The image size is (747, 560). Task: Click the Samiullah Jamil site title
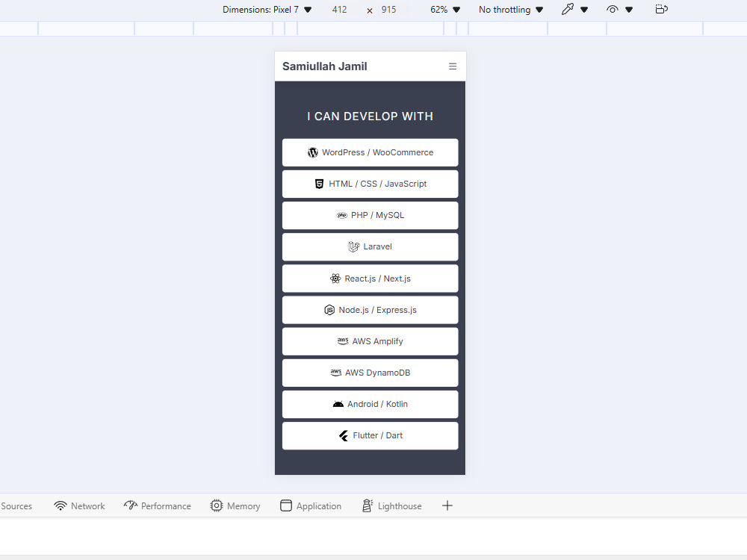[325, 66]
